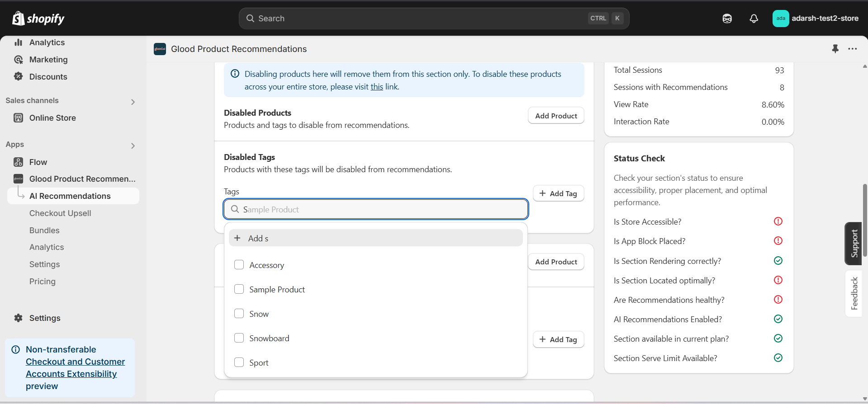Click the Discounts sidebar icon
This screenshot has height=404, width=868.
(x=18, y=76)
